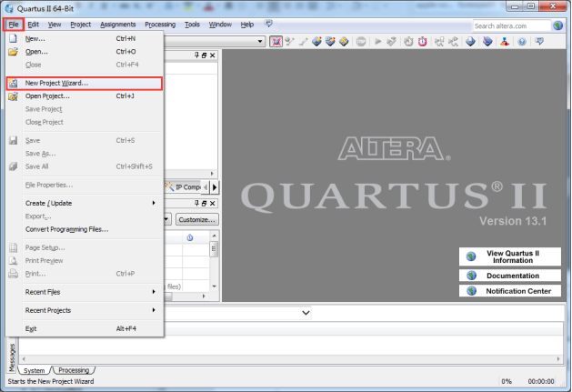Click the highlighted first toolbar icon
The image size is (572, 392).
pyautogui.click(x=276, y=41)
